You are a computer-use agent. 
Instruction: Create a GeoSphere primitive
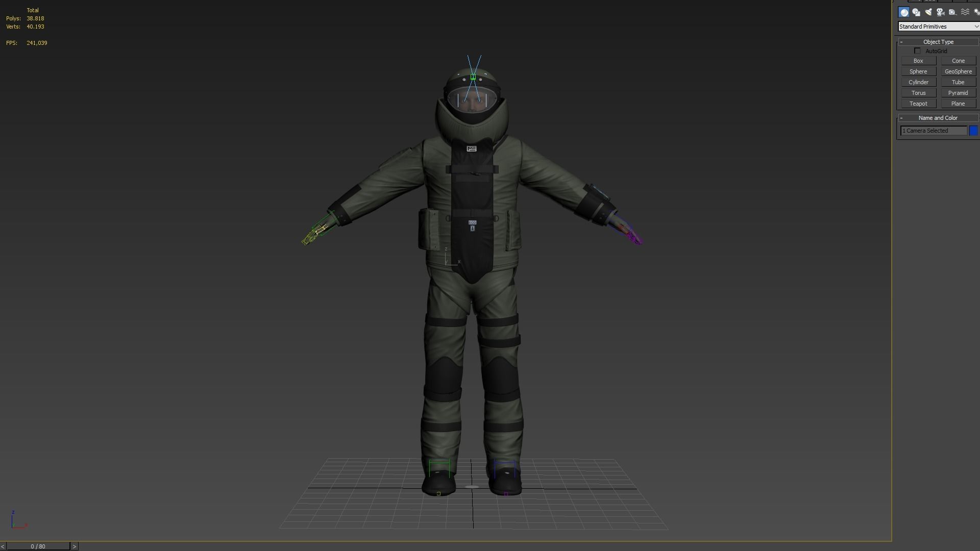tap(958, 71)
